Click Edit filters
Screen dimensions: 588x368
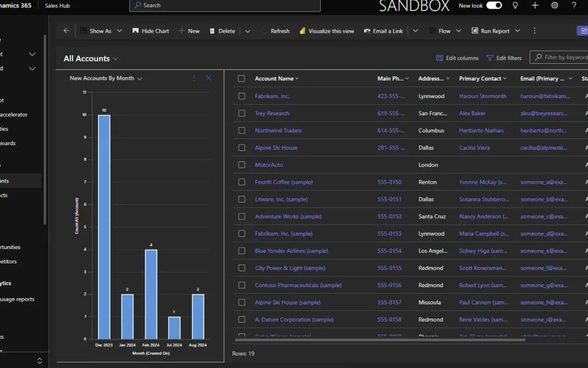pos(504,58)
